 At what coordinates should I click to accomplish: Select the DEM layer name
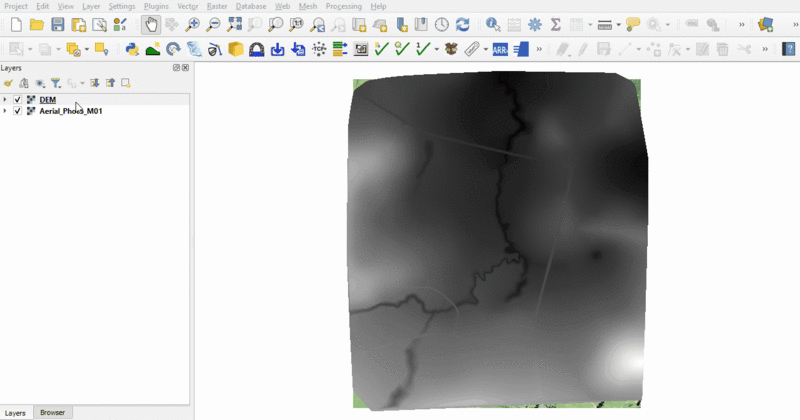click(x=48, y=100)
